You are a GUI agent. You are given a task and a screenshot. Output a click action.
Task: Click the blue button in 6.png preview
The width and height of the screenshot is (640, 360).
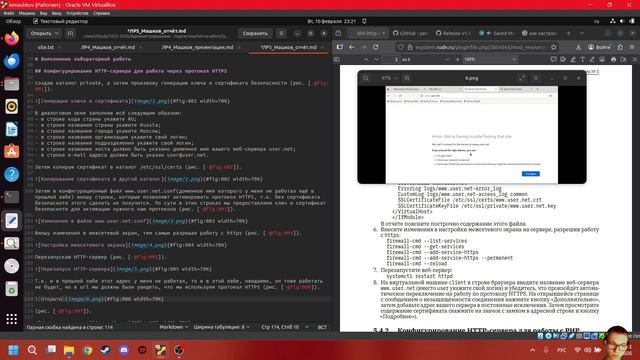[x=531, y=174]
